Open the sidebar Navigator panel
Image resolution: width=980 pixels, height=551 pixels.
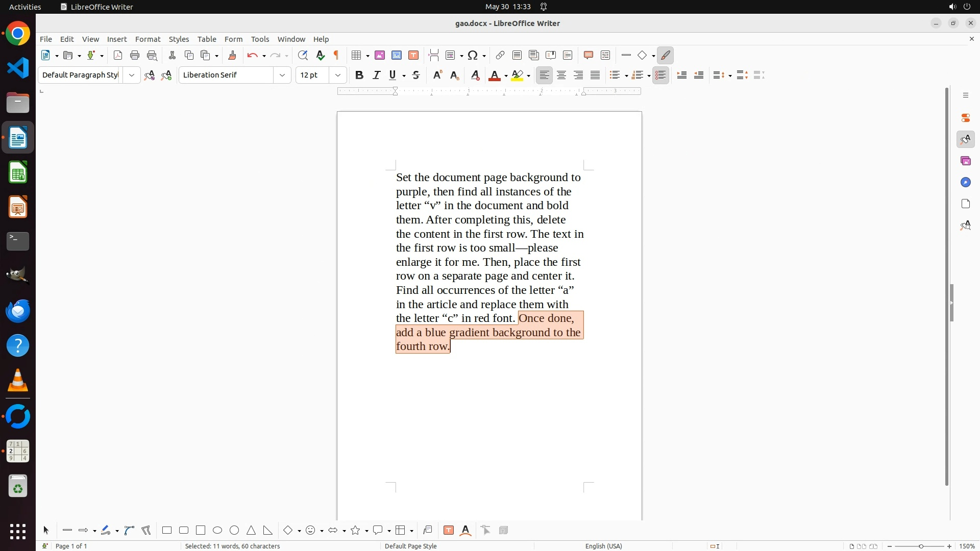pyautogui.click(x=965, y=182)
